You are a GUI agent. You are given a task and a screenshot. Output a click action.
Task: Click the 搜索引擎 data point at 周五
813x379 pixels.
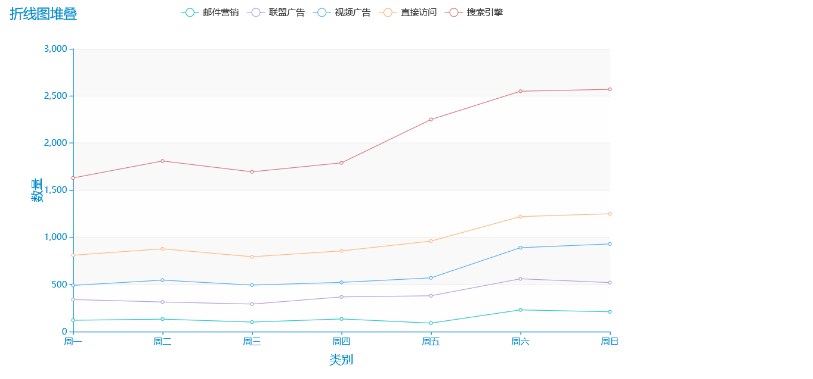431,120
